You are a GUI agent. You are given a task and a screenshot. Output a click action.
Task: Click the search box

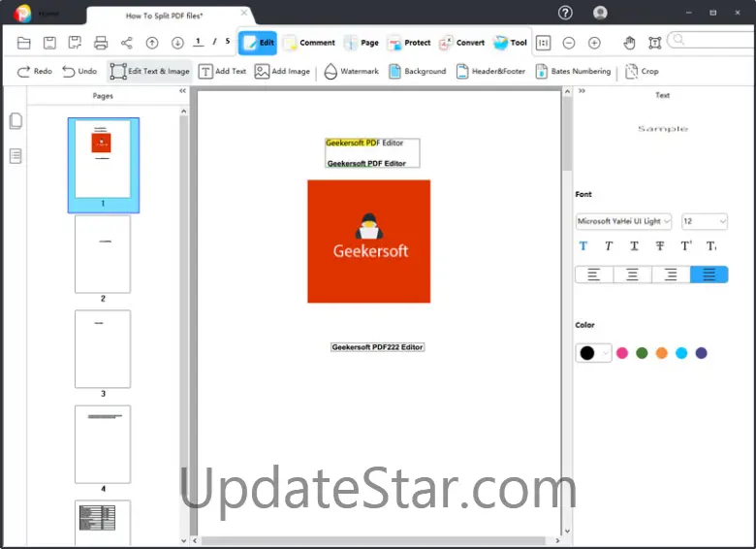(x=712, y=40)
